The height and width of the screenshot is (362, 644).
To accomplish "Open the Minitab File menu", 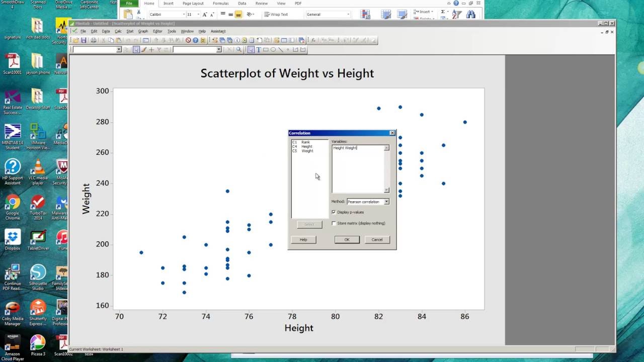I will click(83, 31).
